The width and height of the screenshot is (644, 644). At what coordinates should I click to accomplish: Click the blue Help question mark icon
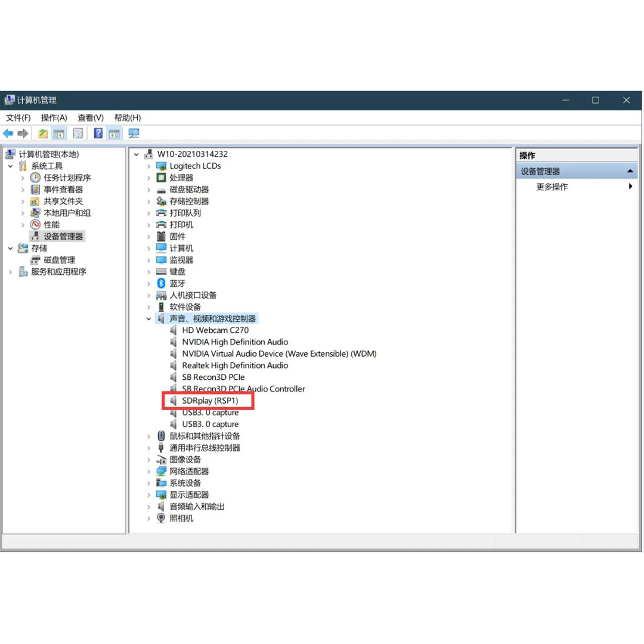point(98,134)
